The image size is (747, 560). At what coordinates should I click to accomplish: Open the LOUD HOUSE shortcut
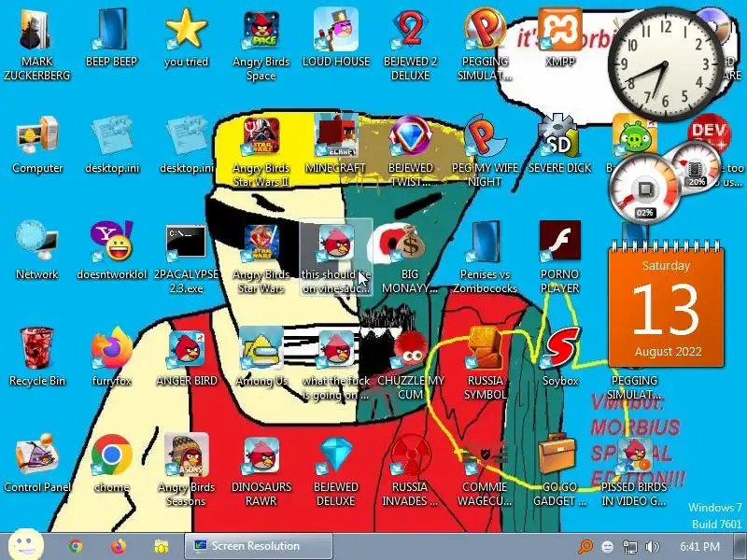point(336,38)
